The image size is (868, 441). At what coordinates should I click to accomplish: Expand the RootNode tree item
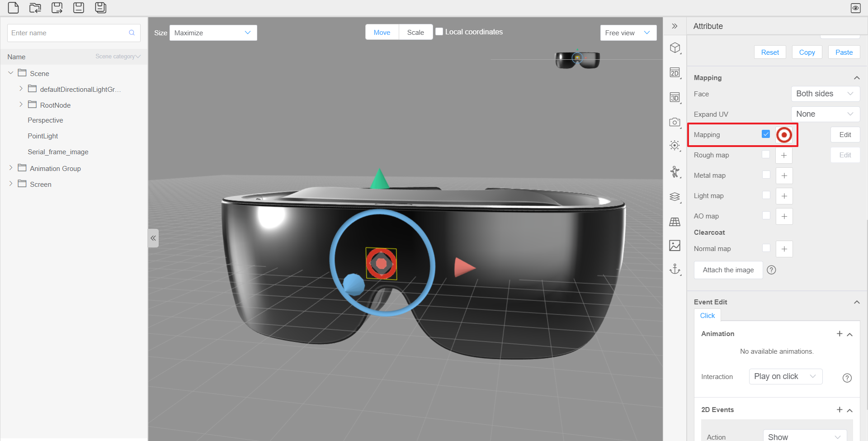pyautogui.click(x=21, y=104)
